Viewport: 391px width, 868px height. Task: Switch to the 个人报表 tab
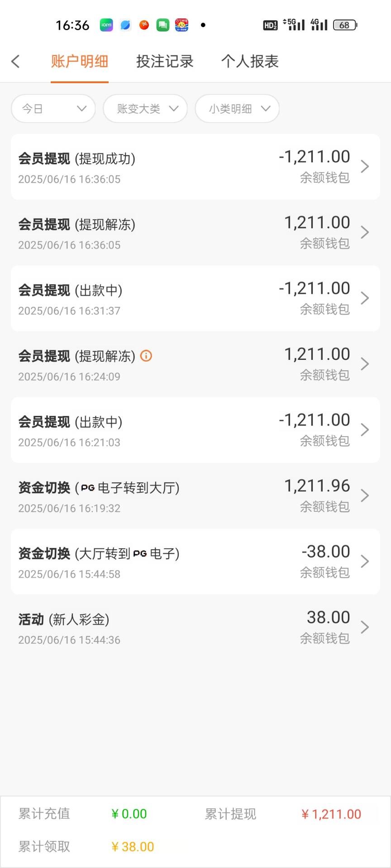(x=250, y=61)
